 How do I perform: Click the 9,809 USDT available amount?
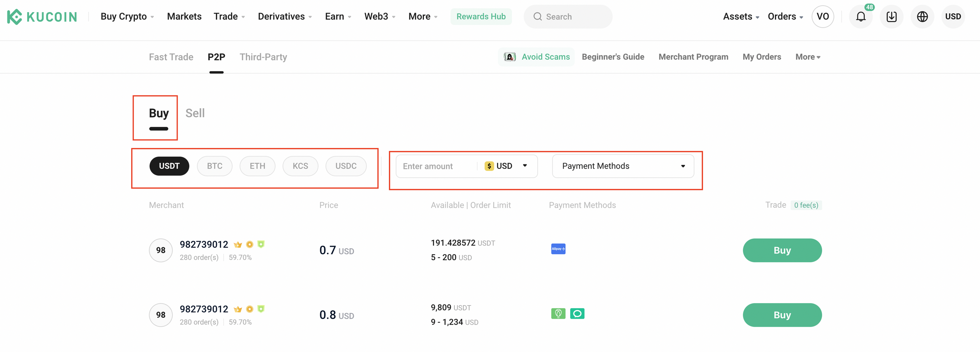451,308
